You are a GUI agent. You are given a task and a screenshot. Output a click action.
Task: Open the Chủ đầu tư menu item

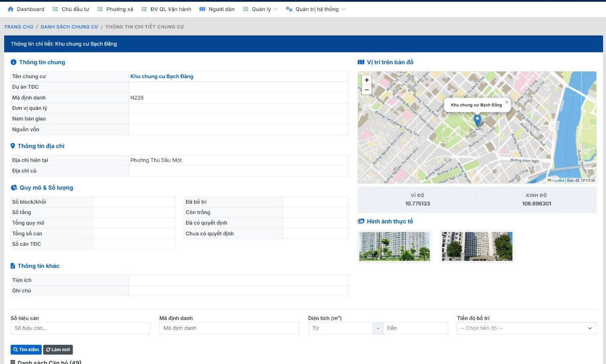tap(71, 9)
